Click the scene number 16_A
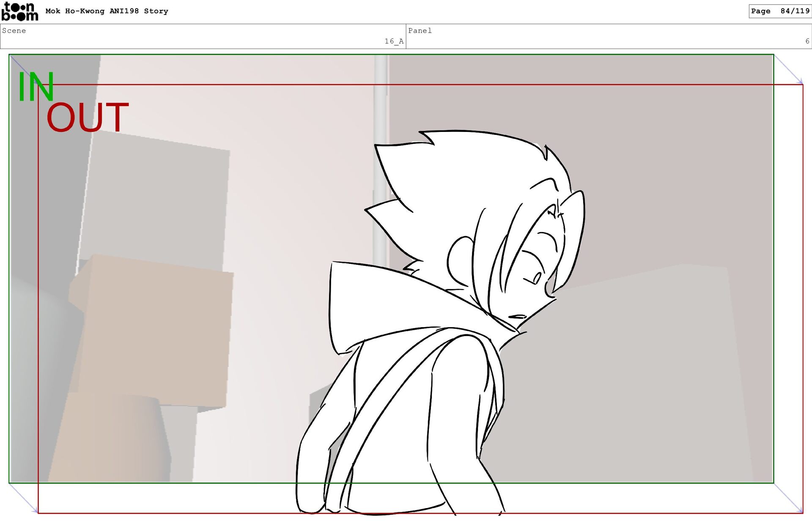 (x=394, y=41)
